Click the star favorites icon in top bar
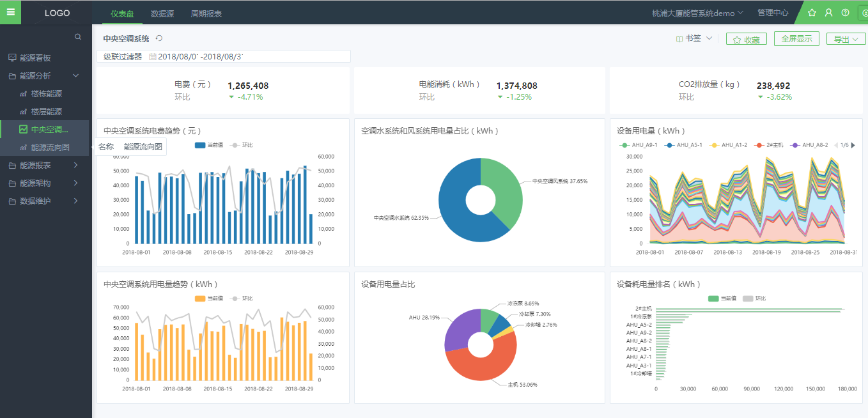This screenshot has width=868, height=418. (812, 13)
